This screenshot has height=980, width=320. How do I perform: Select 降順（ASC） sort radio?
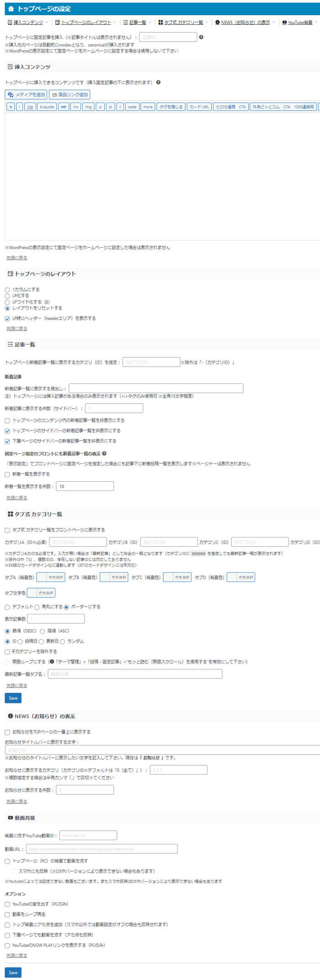tap(43, 631)
